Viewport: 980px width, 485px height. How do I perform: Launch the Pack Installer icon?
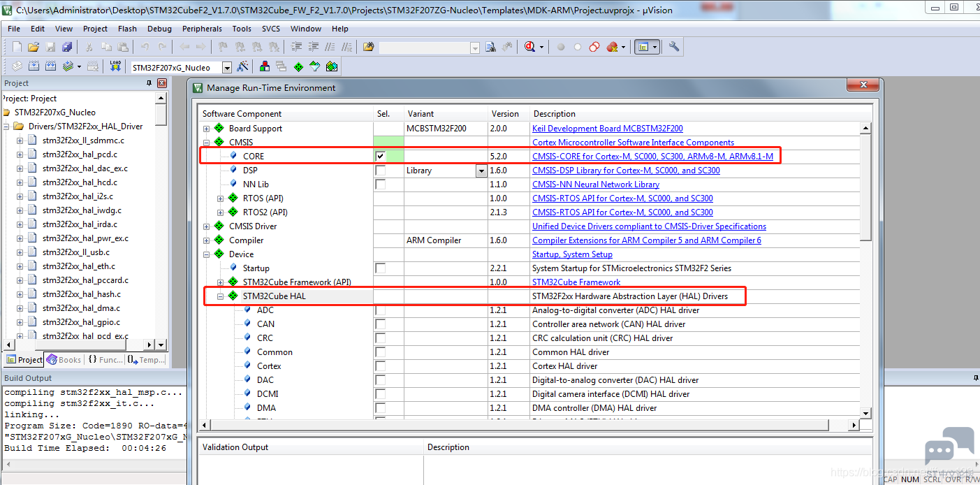[332, 66]
